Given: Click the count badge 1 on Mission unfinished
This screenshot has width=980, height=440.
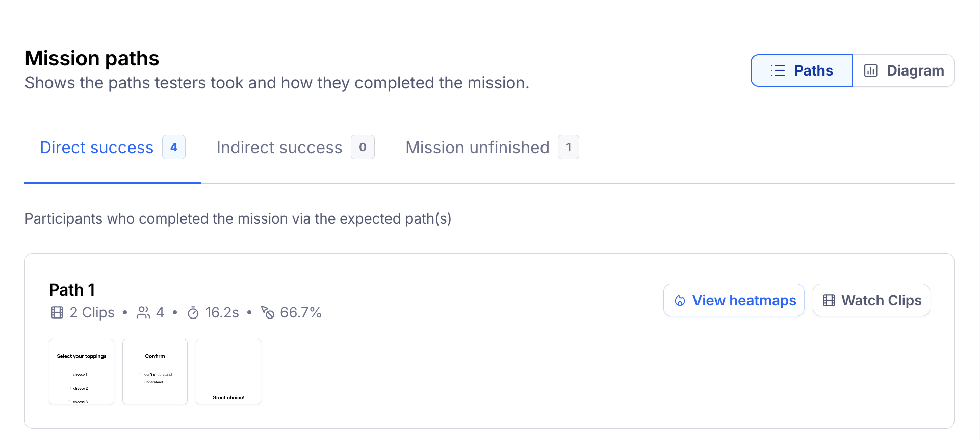Looking at the screenshot, I should coord(569,147).
